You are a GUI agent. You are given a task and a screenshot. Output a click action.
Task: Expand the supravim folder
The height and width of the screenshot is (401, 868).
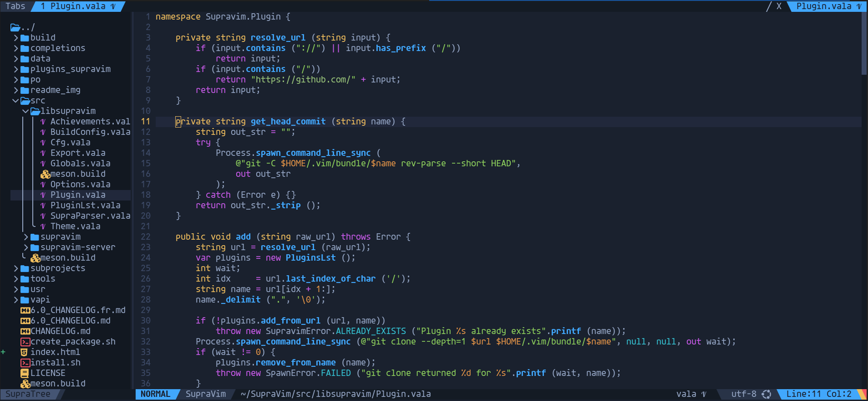(26, 237)
